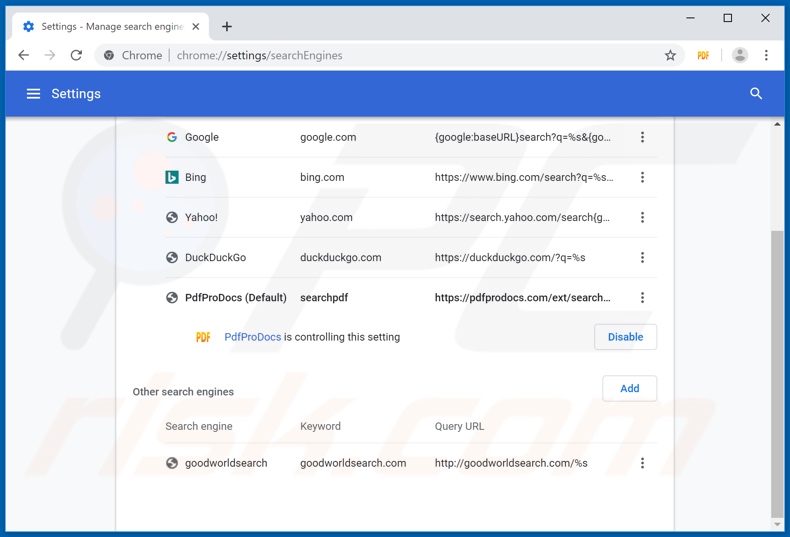Click the goodworldsearch engine name
The height and width of the screenshot is (537, 790).
(226, 463)
